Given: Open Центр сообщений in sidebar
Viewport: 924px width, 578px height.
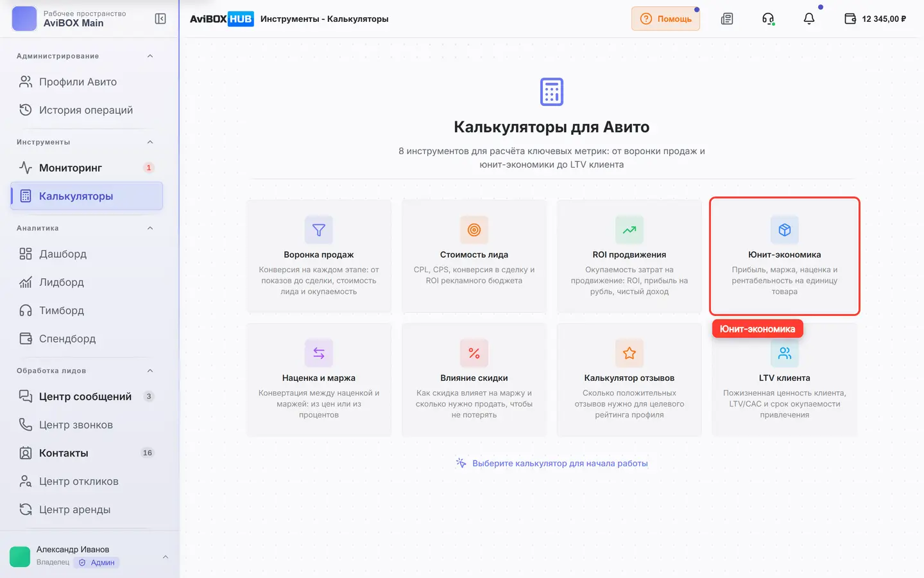Looking at the screenshot, I should click(x=87, y=396).
